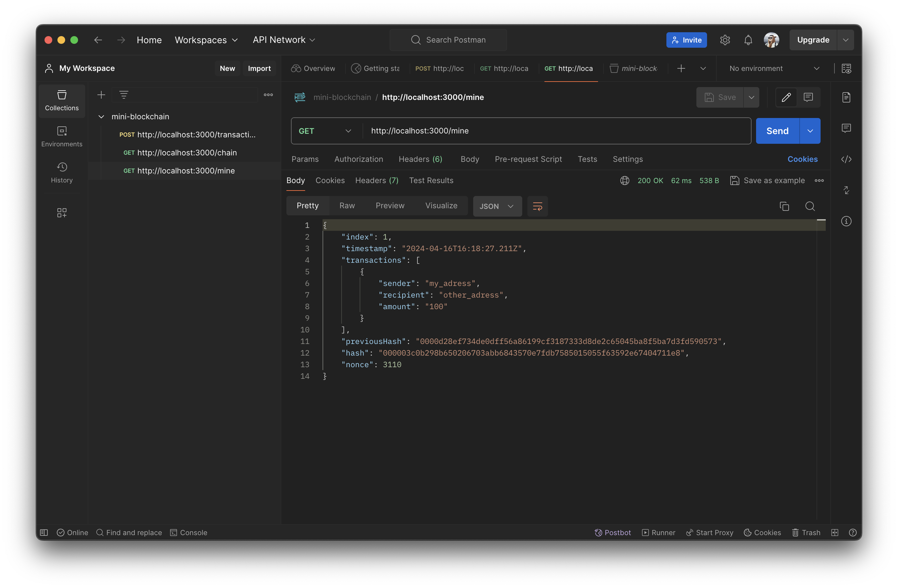
Task: Open the Environments sidebar panel
Action: 62,137
